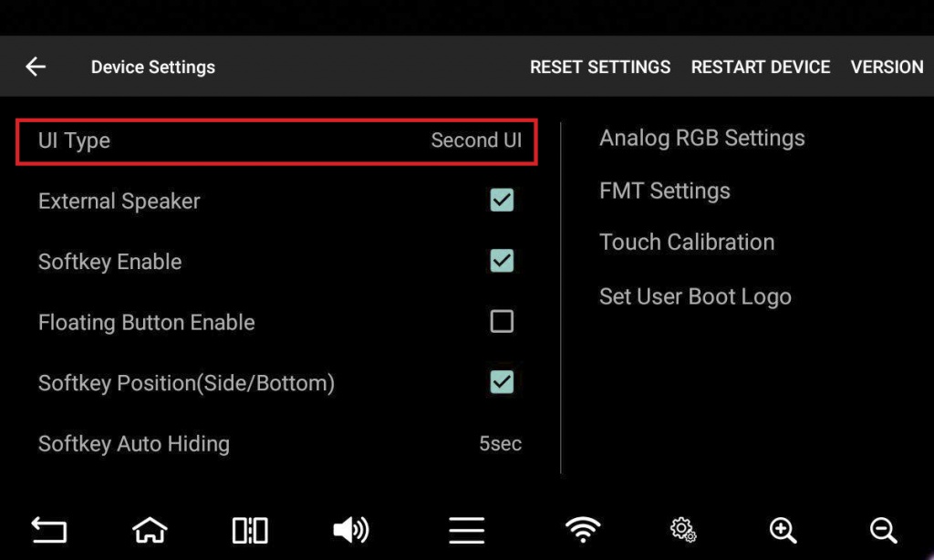Screen dimensions: 934x560
Task: Uncheck the External Speaker checkbox
Action: pos(502,201)
